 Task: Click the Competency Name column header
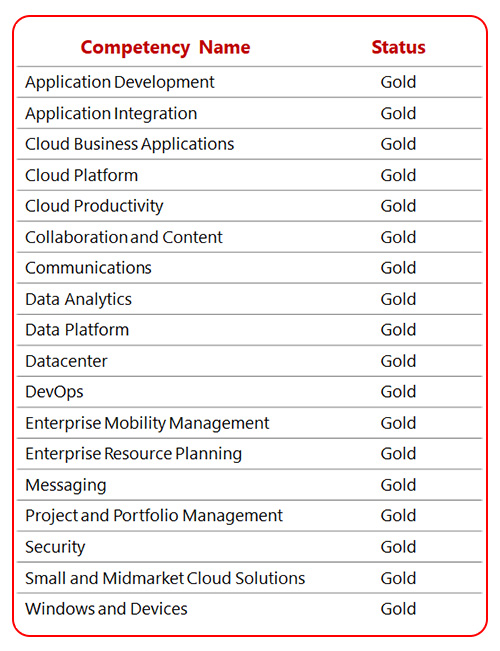point(165,48)
